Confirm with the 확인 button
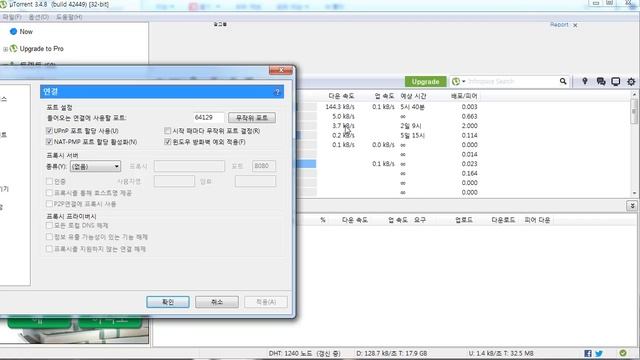The width and height of the screenshot is (640, 360). tap(168, 302)
